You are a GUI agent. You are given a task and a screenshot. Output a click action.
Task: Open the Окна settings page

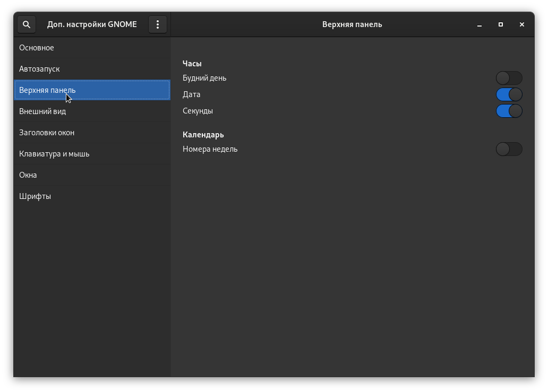click(28, 175)
